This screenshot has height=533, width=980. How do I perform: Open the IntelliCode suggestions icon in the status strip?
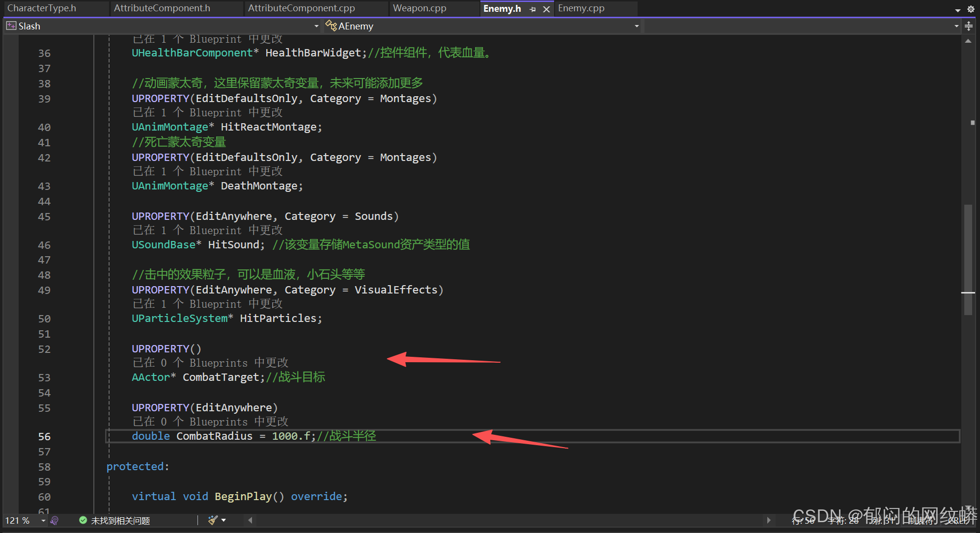(55, 520)
